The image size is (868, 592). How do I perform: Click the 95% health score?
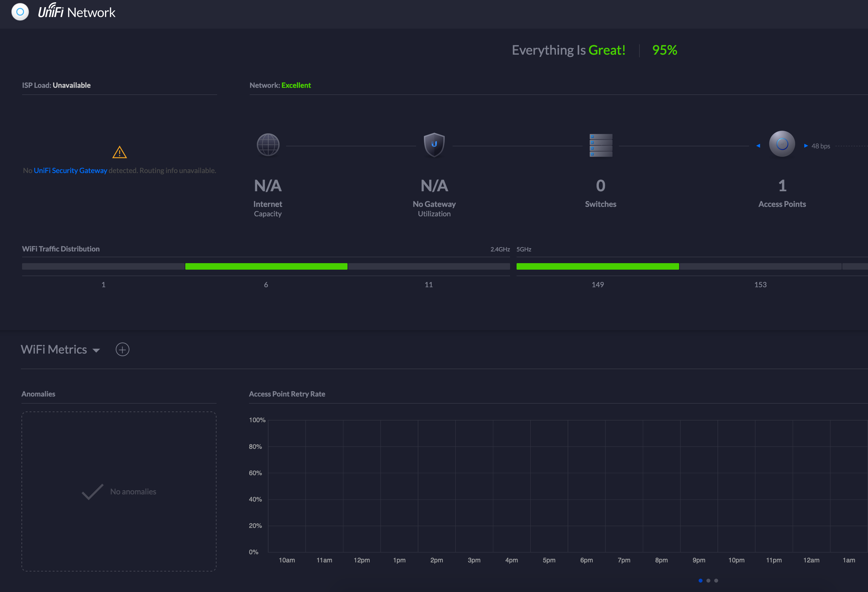[x=664, y=50]
